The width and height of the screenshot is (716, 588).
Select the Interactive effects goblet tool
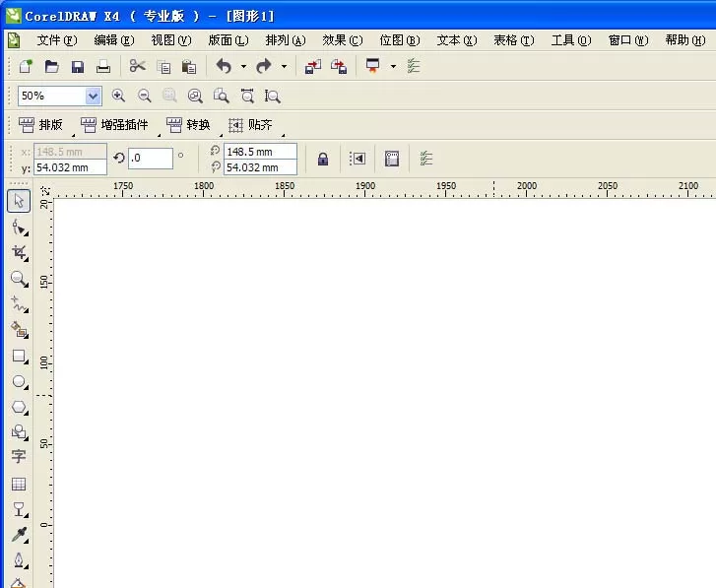pyautogui.click(x=19, y=509)
